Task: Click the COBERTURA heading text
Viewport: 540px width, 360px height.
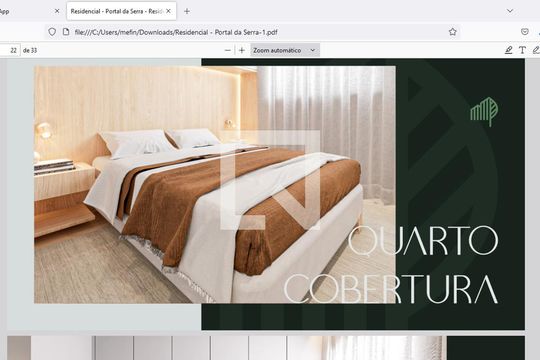Action: point(391,289)
